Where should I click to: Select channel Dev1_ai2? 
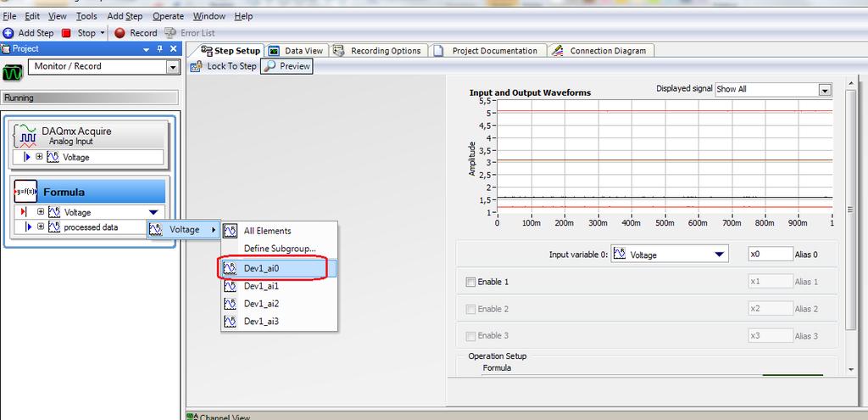pos(279,304)
